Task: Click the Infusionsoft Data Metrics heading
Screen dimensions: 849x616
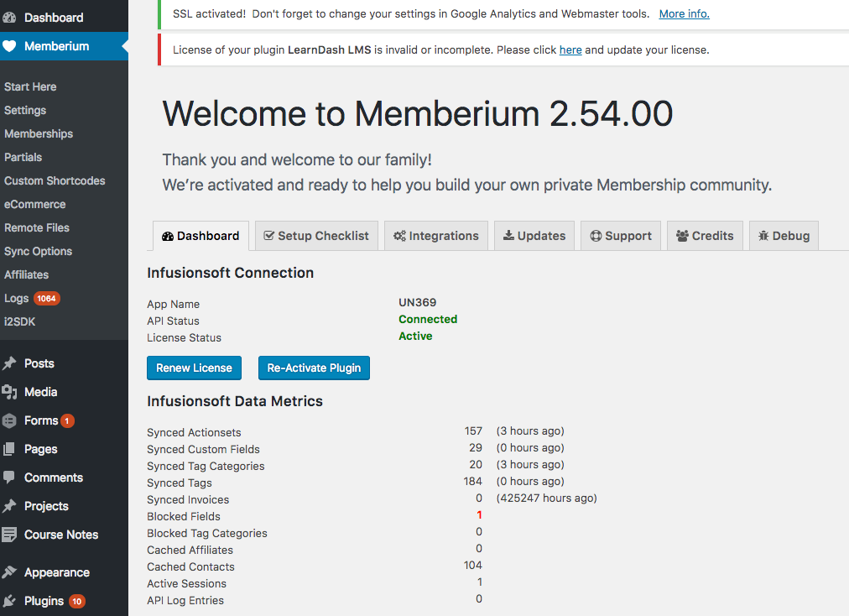Action: [x=235, y=401]
